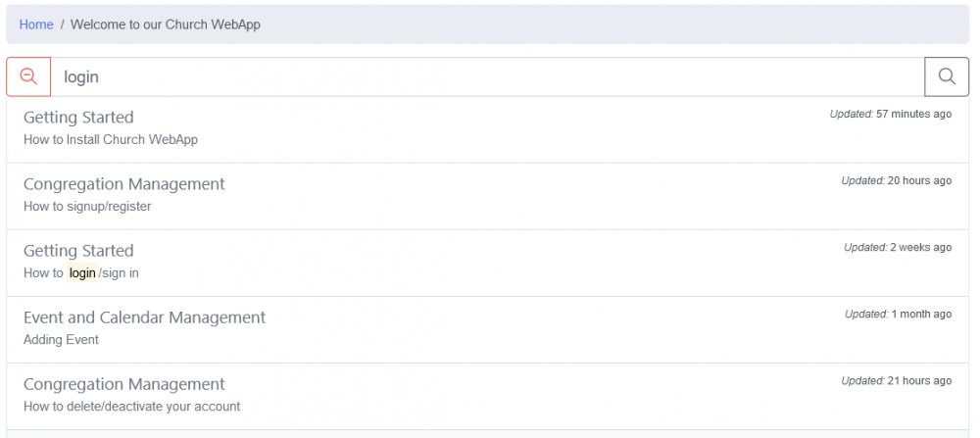Select the "Adding Event" article
The width and height of the screenshot is (980, 438).
[61, 340]
